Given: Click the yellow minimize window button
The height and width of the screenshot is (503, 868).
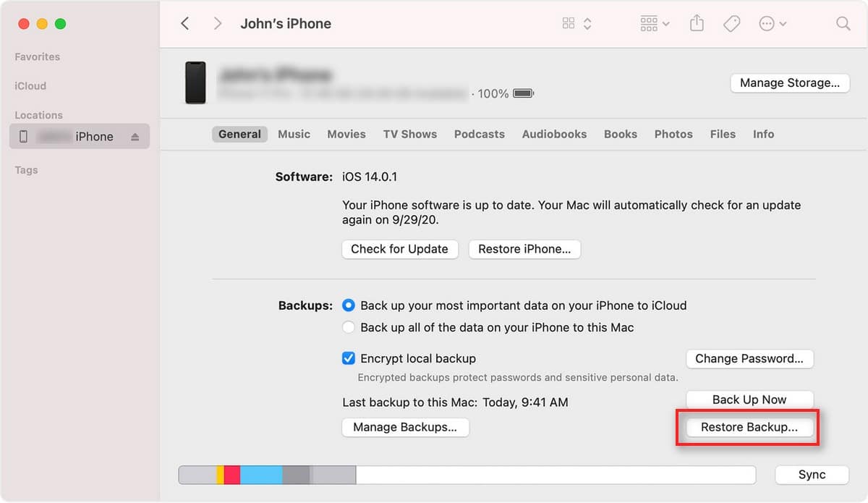Looking at the screenshot, I should tap(42, 24).
